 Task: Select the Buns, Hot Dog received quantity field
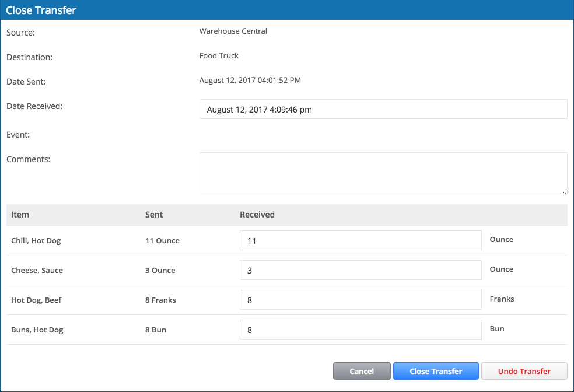pos(360,330)
